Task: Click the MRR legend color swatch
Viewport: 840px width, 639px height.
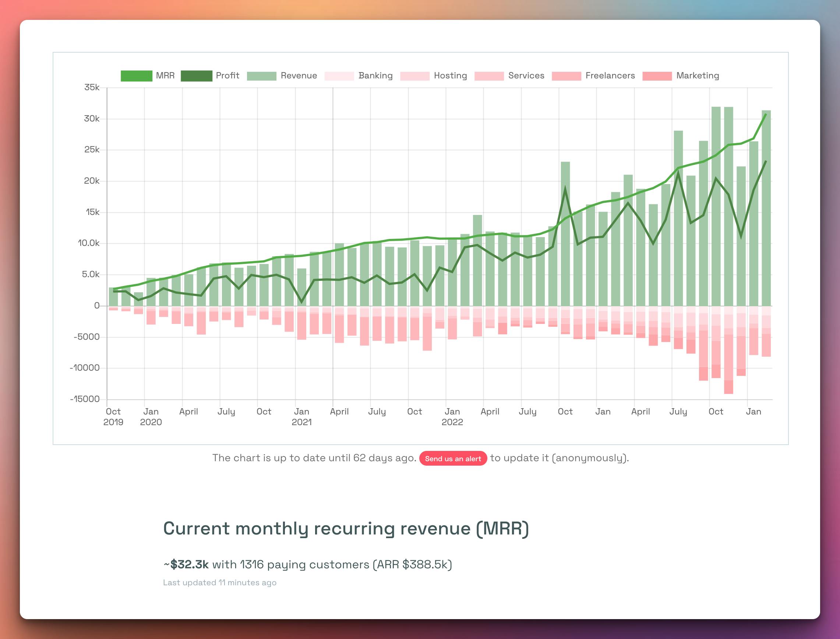Action: [137, 76]
